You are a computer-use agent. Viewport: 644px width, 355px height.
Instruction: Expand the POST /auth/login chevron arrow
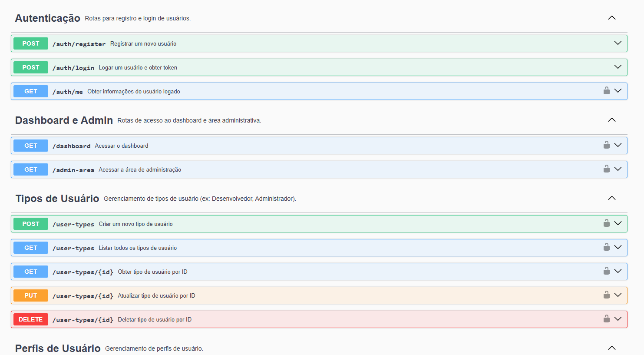(x=618, y=67)
